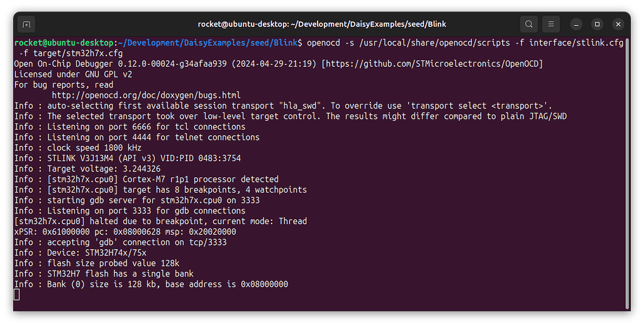Screen dimensions: 644x326
Task: Open the openocd.org bugs.html link
Action: 146,96
